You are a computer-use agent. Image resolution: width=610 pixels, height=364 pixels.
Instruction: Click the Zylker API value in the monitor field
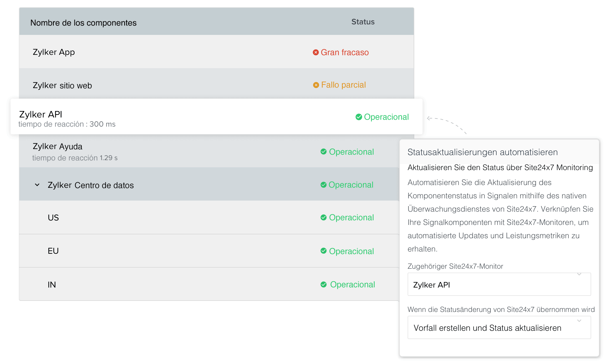431,284
